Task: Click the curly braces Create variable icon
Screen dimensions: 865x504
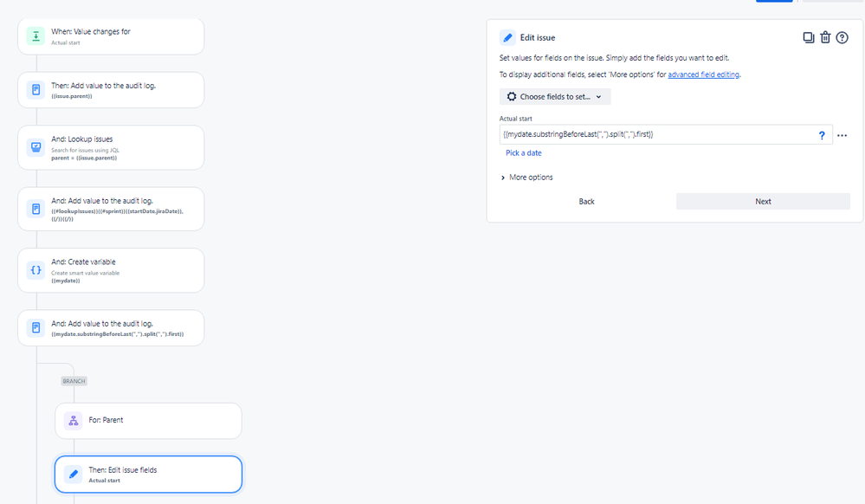Action: pos(36,270)
